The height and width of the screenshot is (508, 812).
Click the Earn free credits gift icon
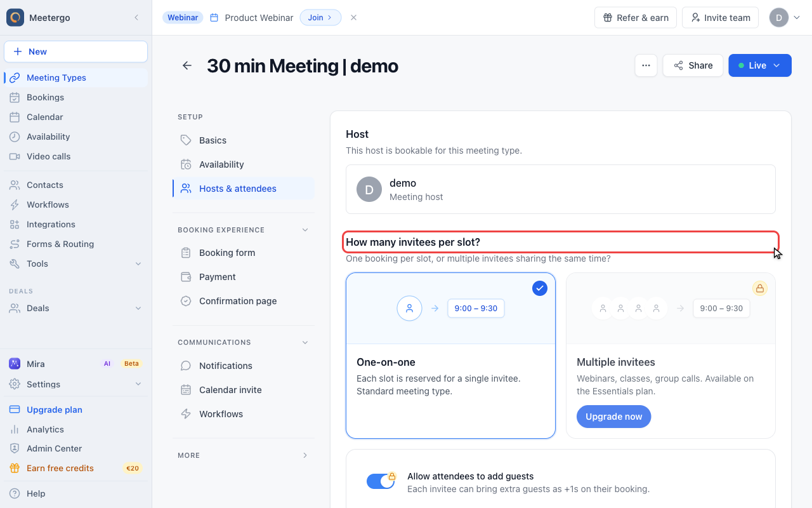click(x=15, y=468)
